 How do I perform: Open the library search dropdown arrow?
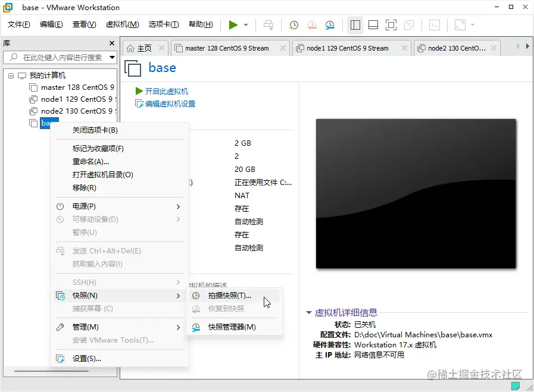[112, 57]
